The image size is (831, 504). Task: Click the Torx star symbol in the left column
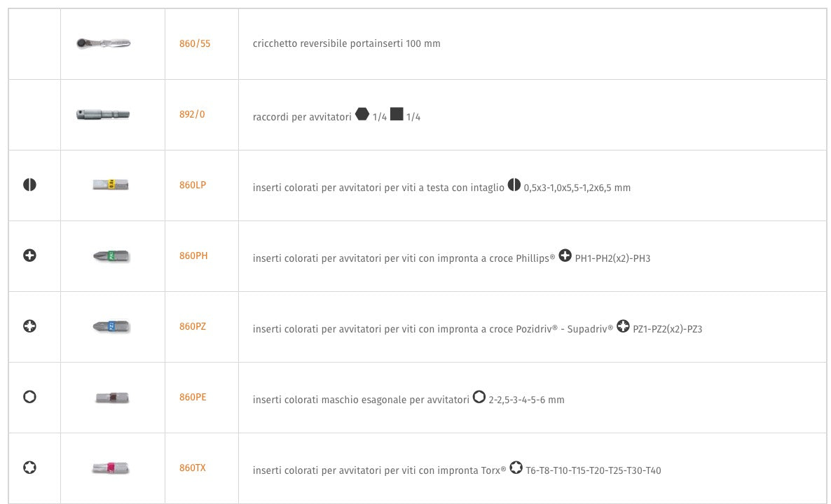(29, 468)
